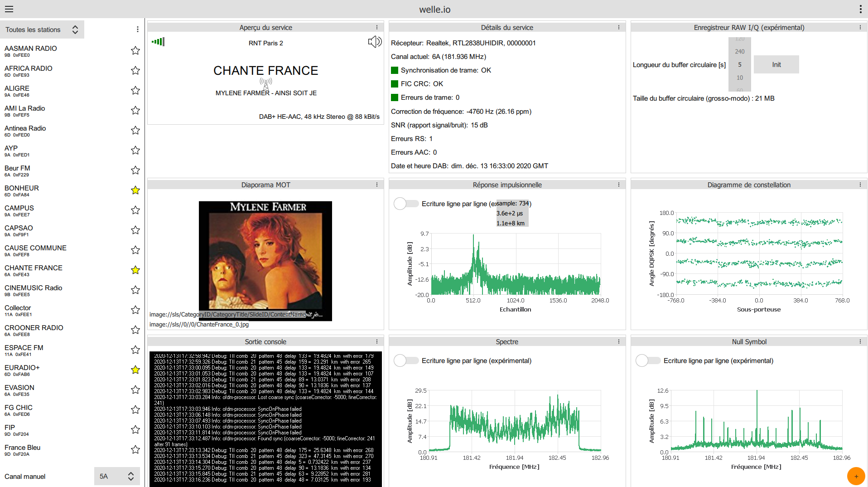Screen dimensions: 868x487
Task: Open the Canal manuel 5A channel selector
Action: pos(117,476)
